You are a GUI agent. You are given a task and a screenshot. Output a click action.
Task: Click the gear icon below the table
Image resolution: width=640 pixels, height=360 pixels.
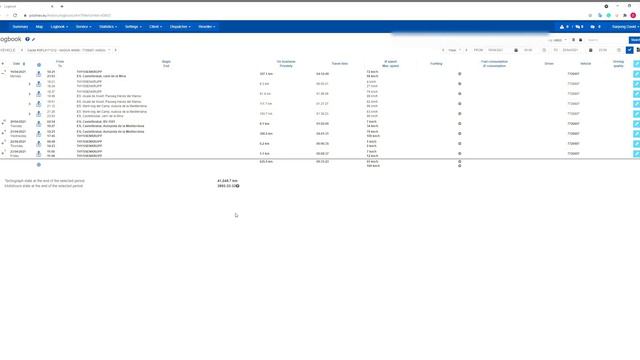click(39, 165)
